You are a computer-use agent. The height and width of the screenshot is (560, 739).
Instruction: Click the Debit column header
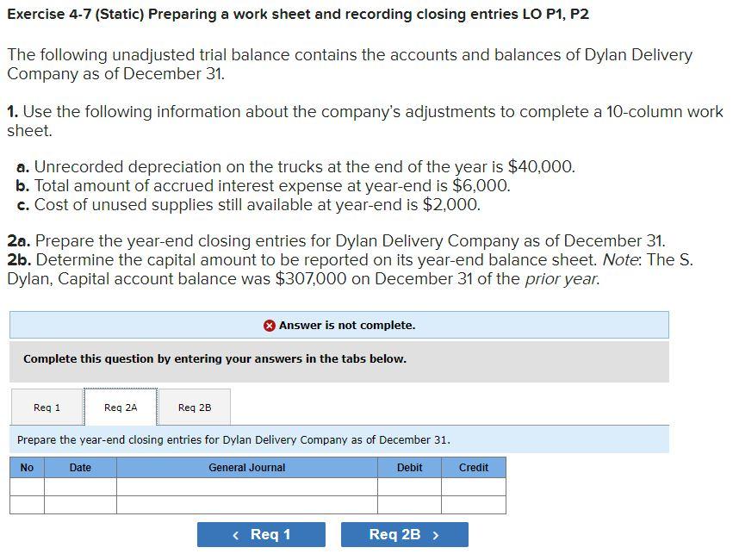(409, 468)
